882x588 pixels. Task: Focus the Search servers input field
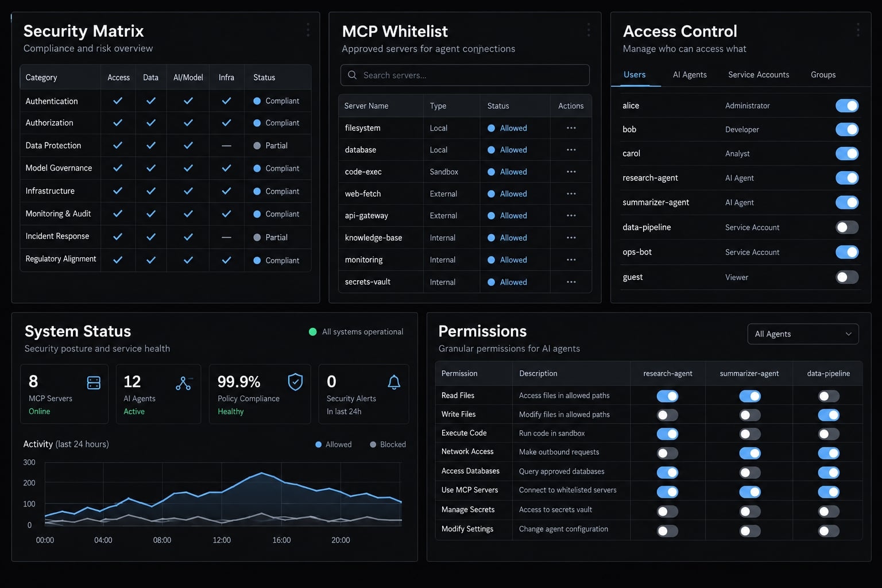click(465, 75)
